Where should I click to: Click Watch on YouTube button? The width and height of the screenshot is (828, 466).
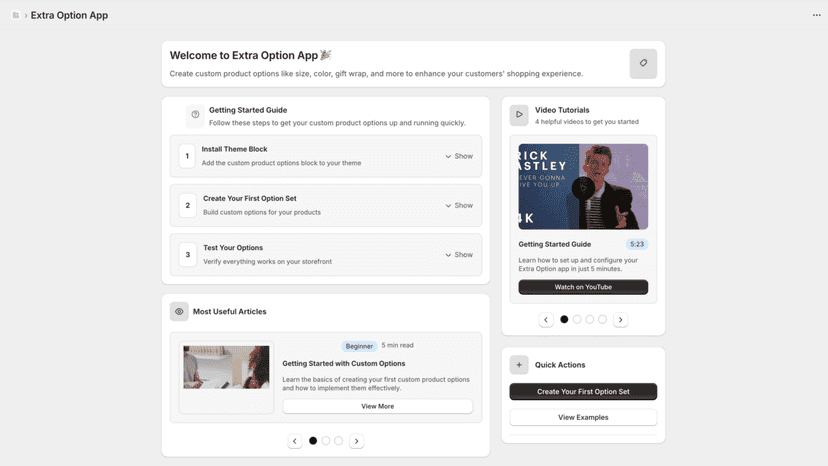pos(583,287)
